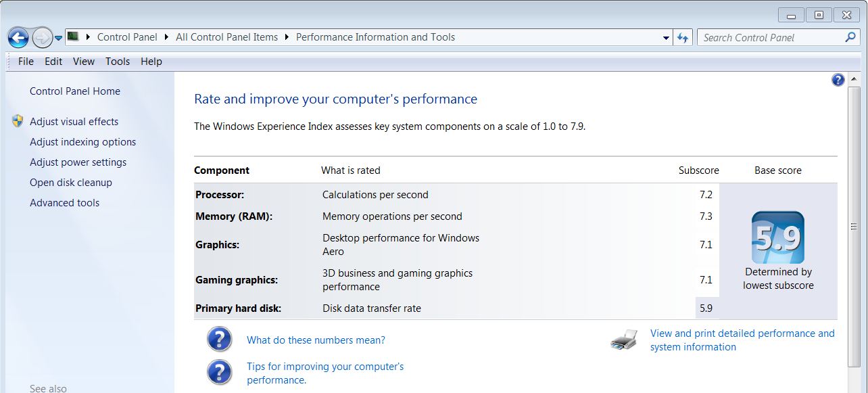Open the Tools menu

[118, 62]
